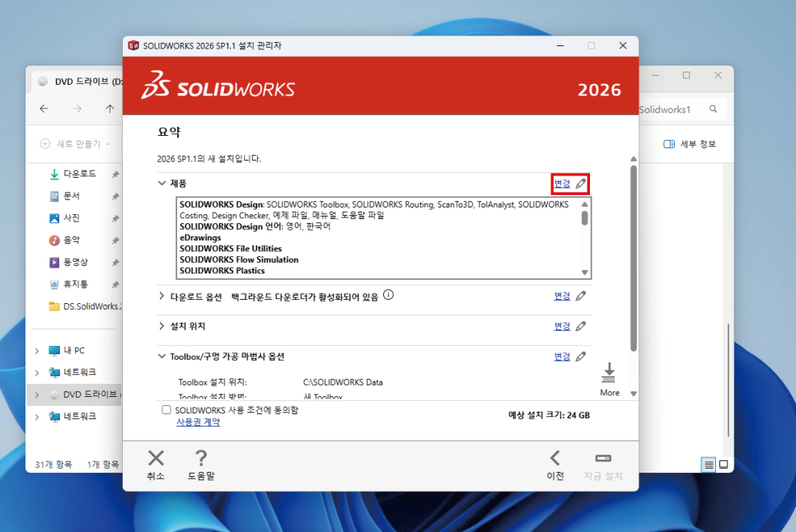
Task: Click the 취소 X icon
Action: [x=156, y=458]
